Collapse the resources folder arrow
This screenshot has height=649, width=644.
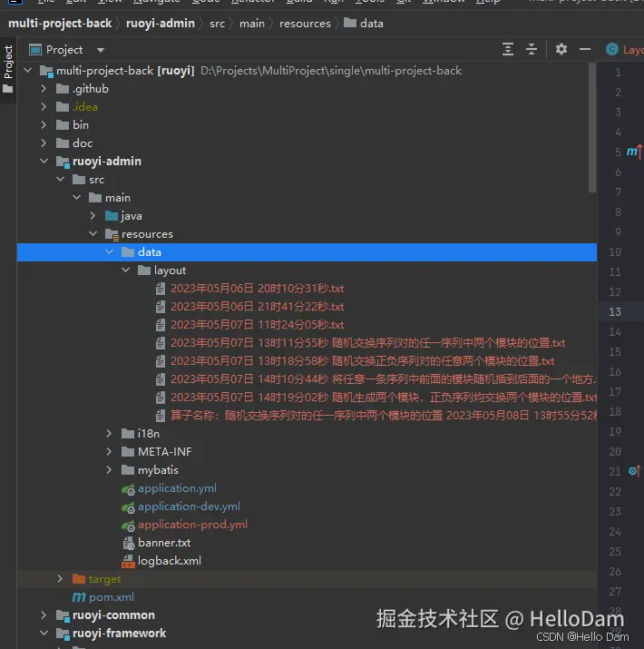[x=93, y=234]
